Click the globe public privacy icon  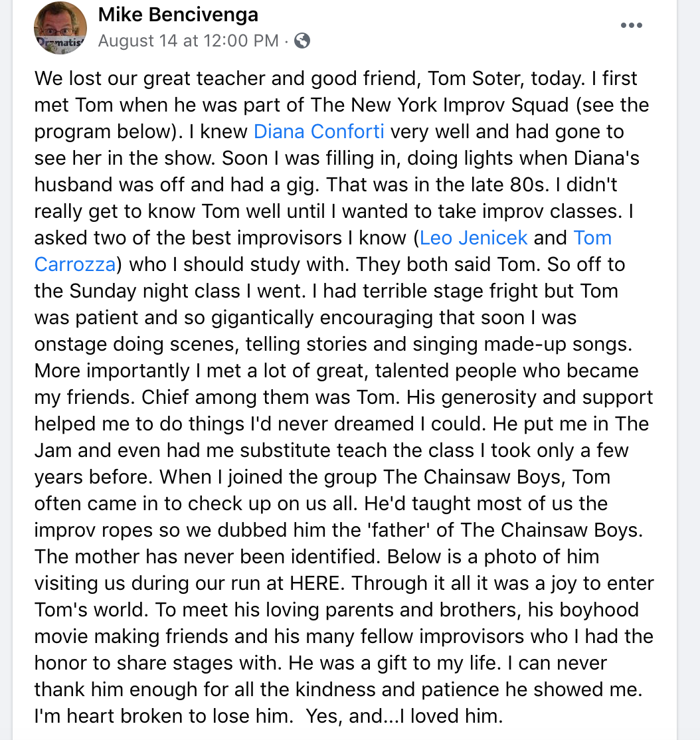pyautogui.click(x=302, y=41)
